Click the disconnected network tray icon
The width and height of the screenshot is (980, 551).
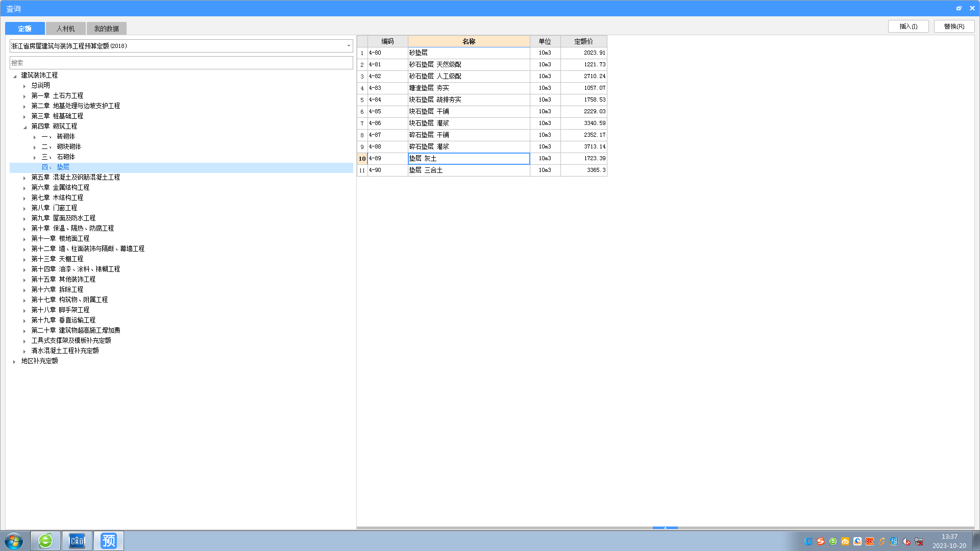[919, 541]
